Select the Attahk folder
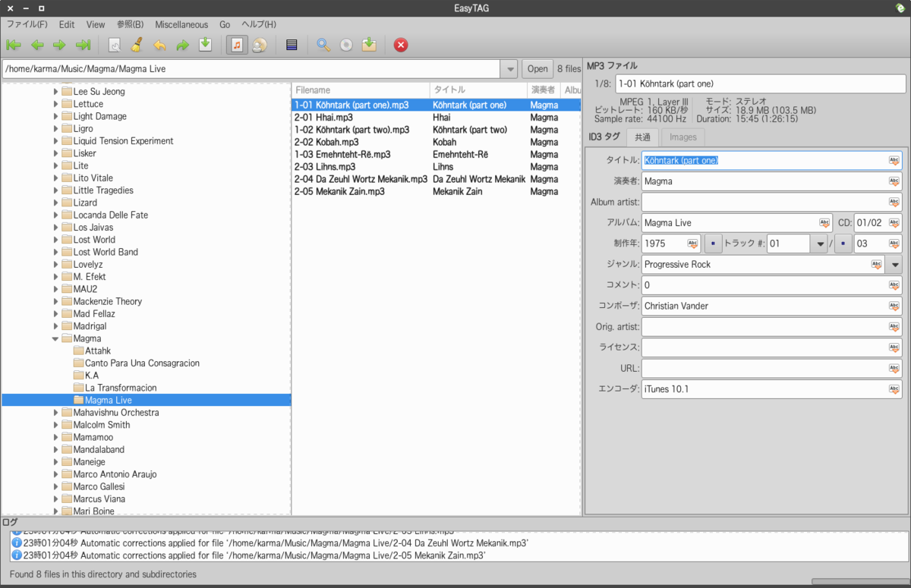 (98, 351)
